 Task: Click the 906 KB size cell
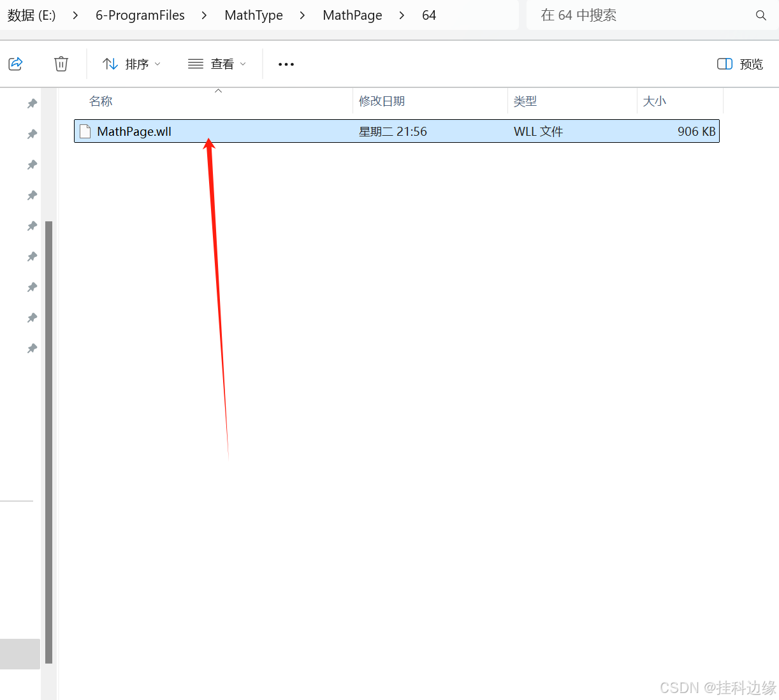(x=696, y=131)
